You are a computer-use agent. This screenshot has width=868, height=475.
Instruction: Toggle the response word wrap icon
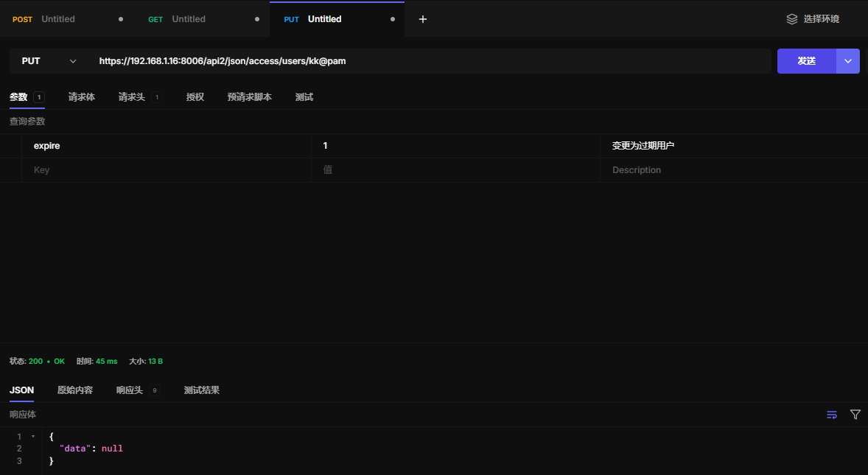[832, 415]
